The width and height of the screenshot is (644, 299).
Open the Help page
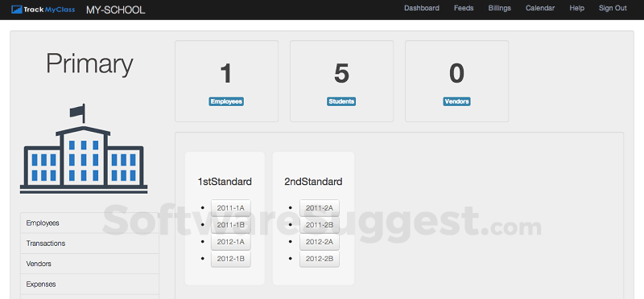[576, 8]
